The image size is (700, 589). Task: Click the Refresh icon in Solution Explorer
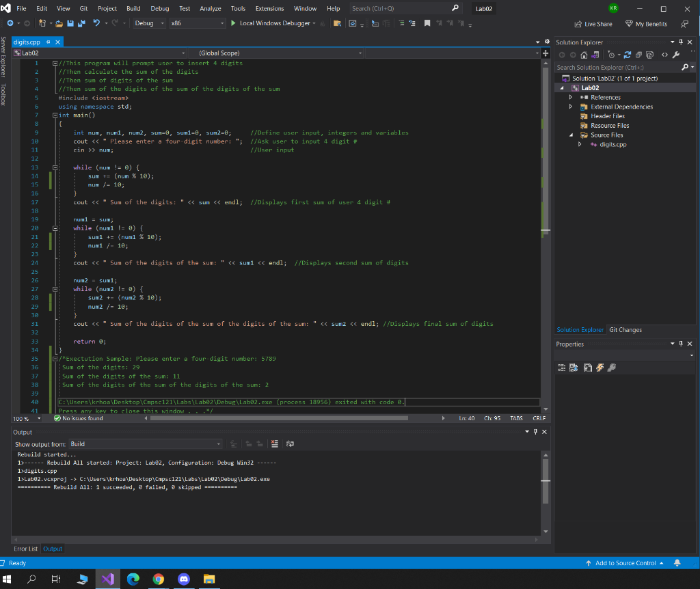pyautogui.click(x=628, y=55)
